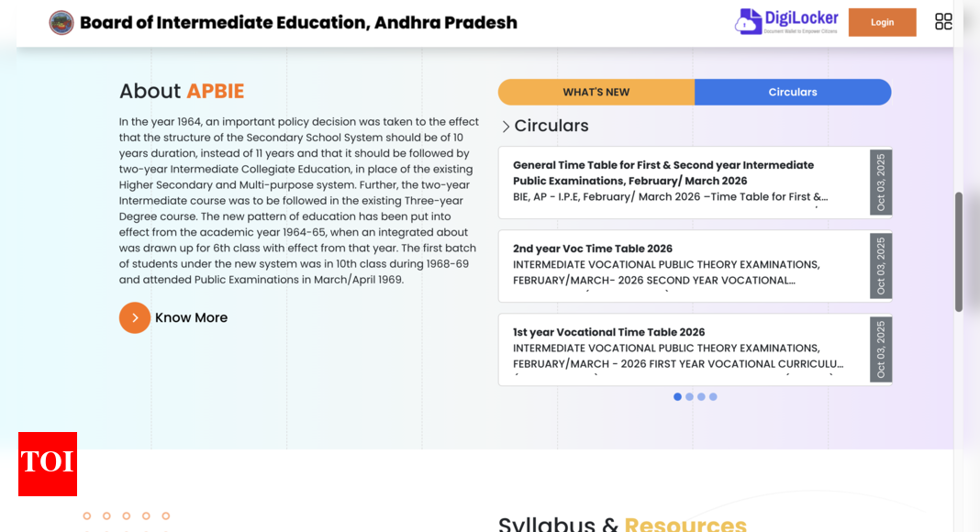Go to second carousel pagination dot
The height and width of the screenshot is (532, 980).
[x=689, y=397]
